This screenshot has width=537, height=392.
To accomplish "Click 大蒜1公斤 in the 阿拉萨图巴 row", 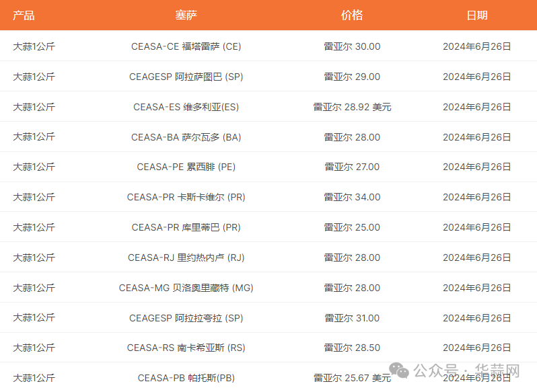I will coord(34,77).
